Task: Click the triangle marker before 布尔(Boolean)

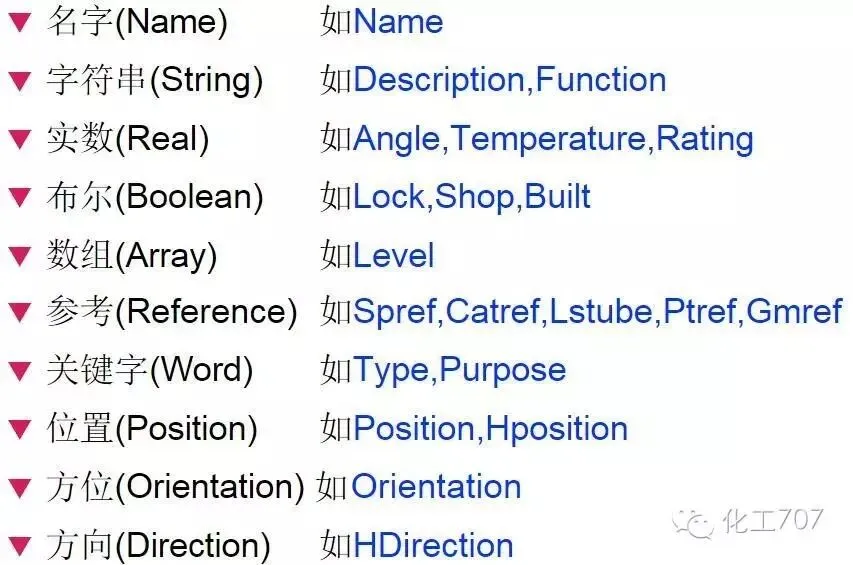Action: [x=20, y=197]
